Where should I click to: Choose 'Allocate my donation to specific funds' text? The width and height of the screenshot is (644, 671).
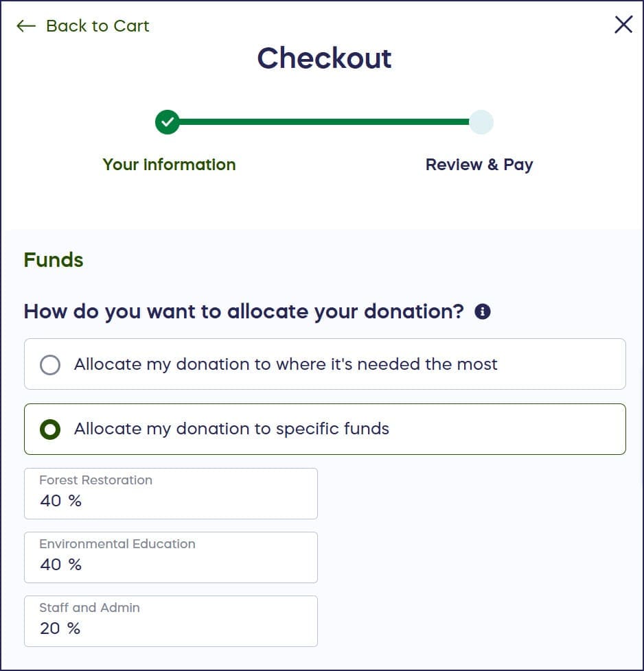click(231, 429)
